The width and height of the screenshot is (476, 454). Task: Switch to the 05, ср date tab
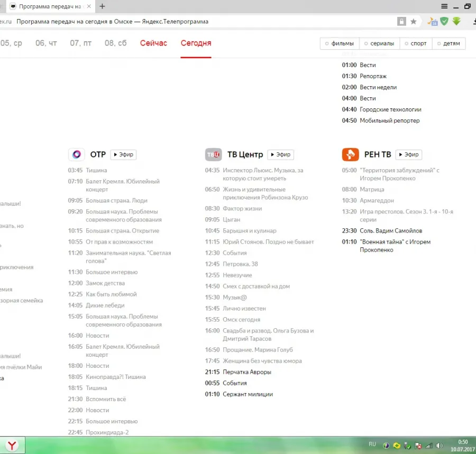tap(11, 43)
